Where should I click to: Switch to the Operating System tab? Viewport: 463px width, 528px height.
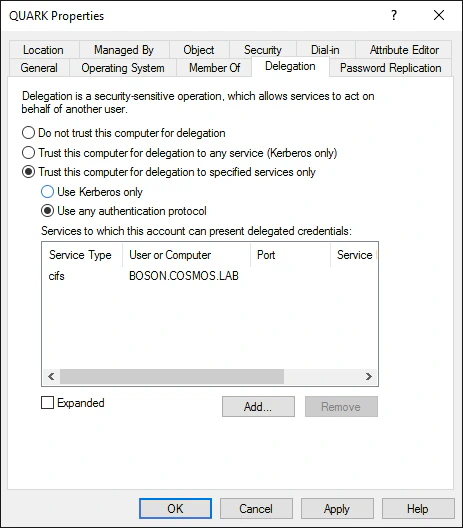123,68
